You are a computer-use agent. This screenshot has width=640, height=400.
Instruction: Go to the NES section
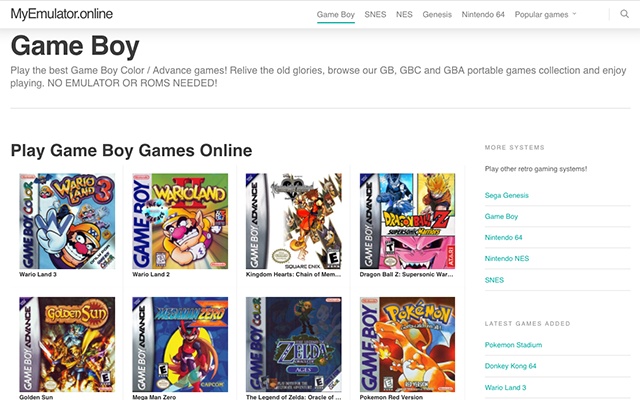click(404, 15)
